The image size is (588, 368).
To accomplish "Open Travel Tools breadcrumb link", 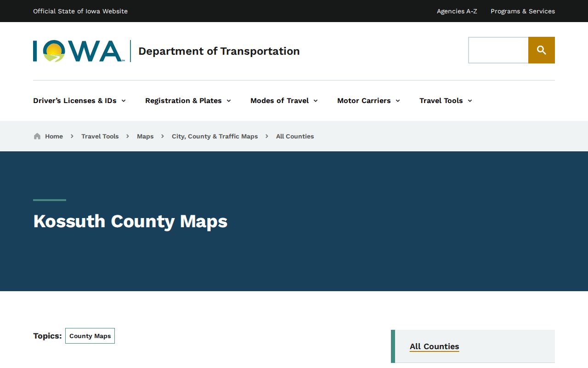I will (x=100, y=136).
